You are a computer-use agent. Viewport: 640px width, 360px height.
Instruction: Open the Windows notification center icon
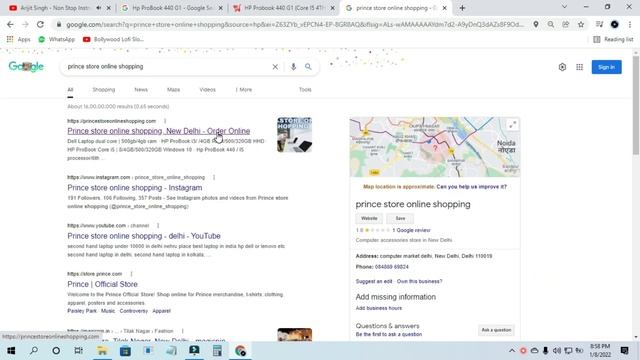click(x=624, y=351)
